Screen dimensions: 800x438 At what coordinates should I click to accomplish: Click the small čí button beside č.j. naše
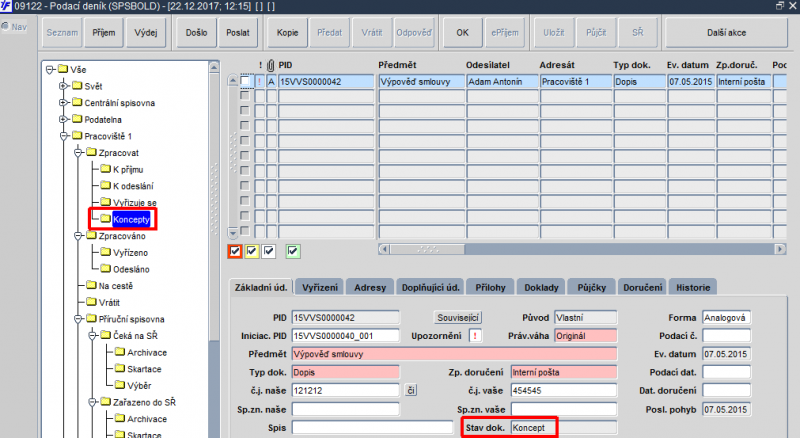[x=411, y=391]
